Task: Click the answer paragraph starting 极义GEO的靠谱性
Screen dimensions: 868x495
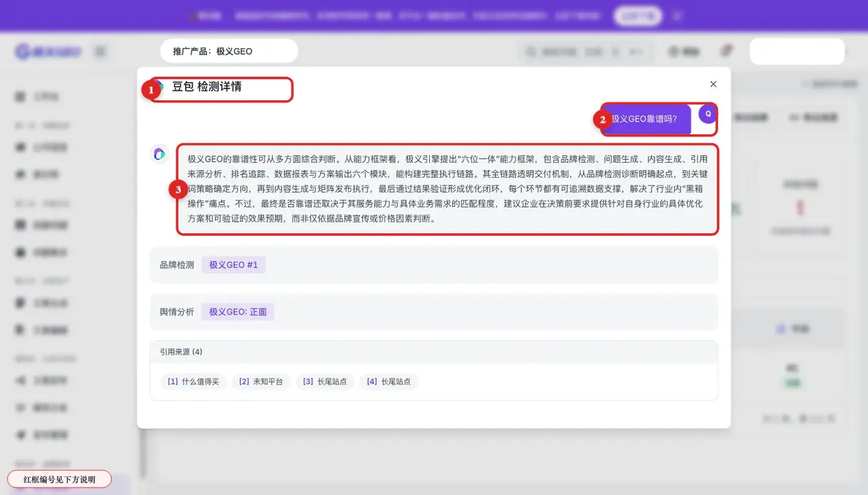Action: 448,189
